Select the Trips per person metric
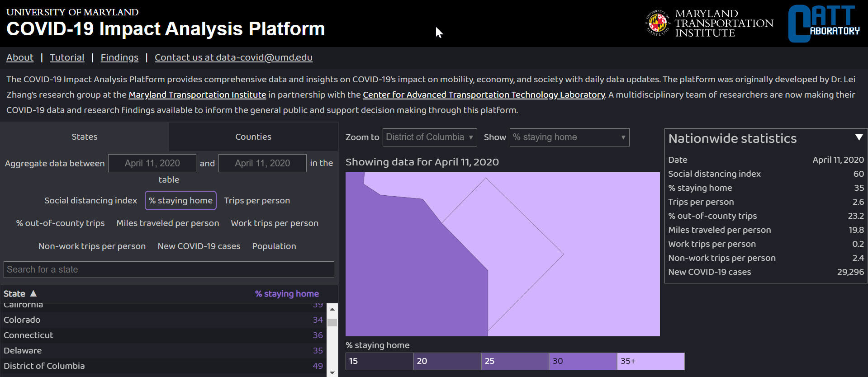Screen dimensions: 868x377 (x=257, y=201)
